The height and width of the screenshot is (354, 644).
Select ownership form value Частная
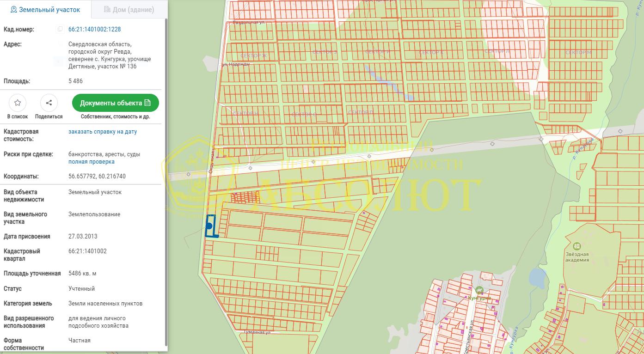(x=80, y=341)
